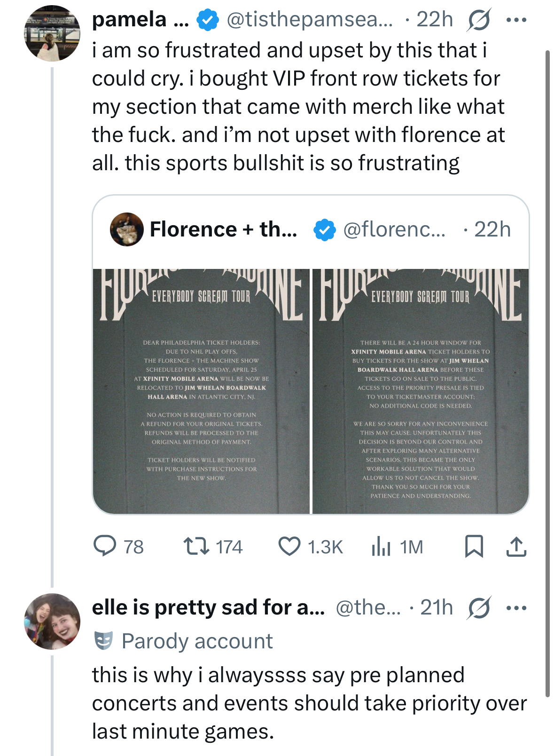Screen dimensions: 554x756
Task: Open pamela's profile picture
Action: tap(52, 33)
